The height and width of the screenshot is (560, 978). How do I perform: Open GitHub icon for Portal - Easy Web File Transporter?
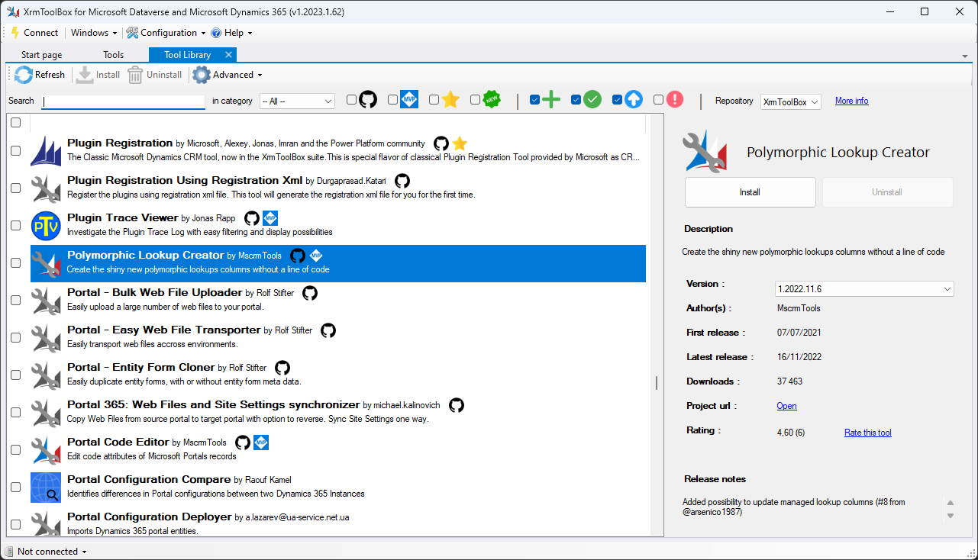(328, 330)
